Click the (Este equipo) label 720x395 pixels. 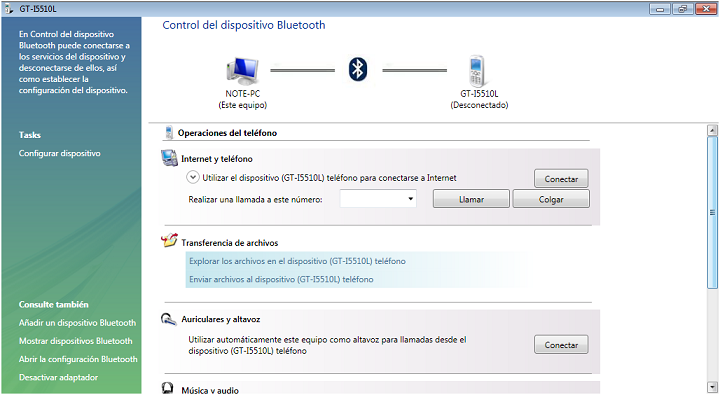tap(242, 105)
